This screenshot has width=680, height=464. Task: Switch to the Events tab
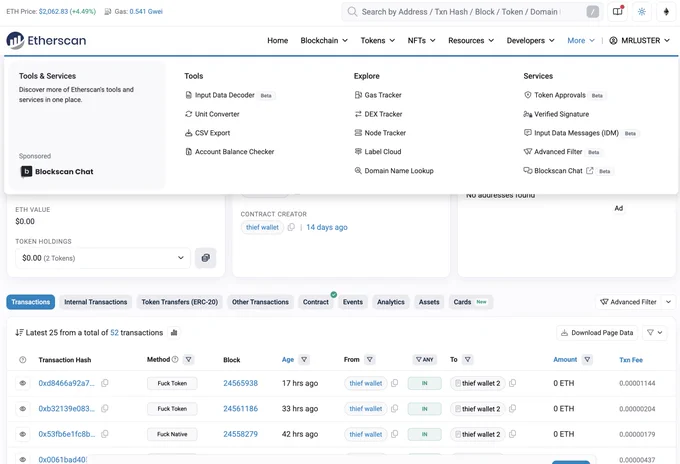353,302
